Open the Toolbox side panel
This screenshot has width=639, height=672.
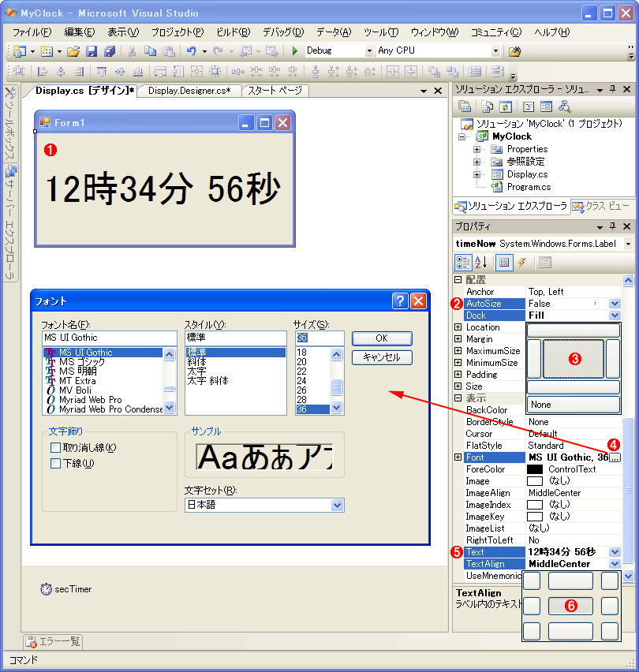[10, 123]
